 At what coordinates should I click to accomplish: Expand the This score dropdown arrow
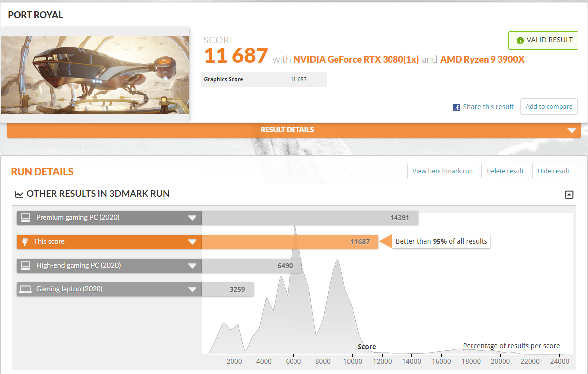pos(192,242)
